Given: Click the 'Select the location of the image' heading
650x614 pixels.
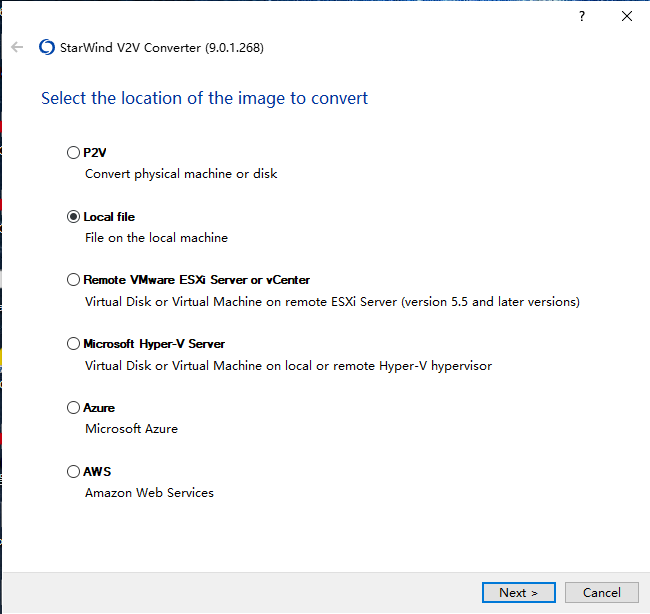Looking at the screenshot, I should (204, 99).
